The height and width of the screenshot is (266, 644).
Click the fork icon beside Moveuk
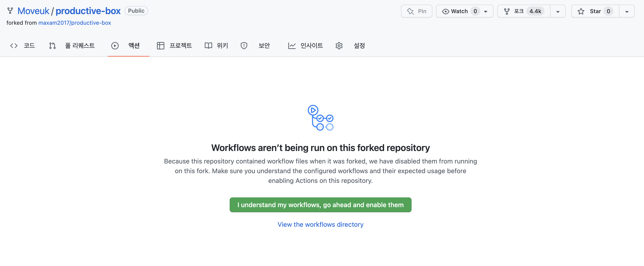pyautogui.click(x=10, y=11)
